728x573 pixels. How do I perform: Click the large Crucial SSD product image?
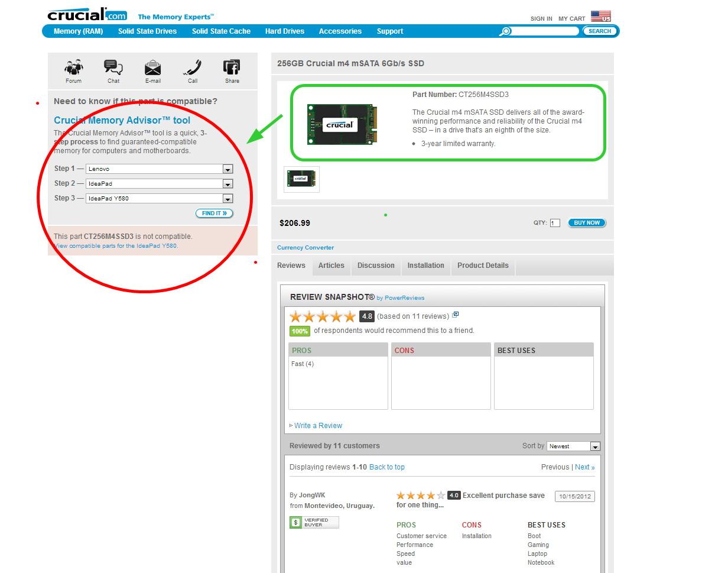pyautogui.click(x=342, y=124)
